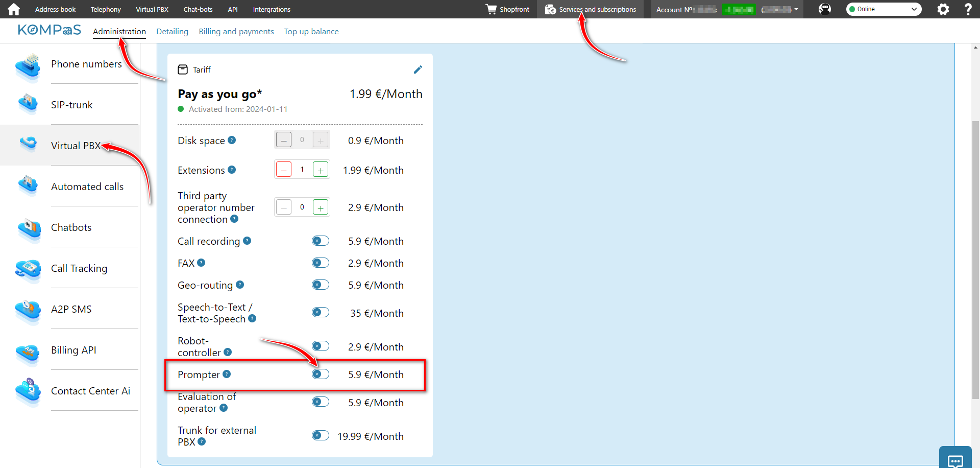Screen dimensions: 980x468
Task: Open the Shopfront cart link
Action: pos(507,9)
